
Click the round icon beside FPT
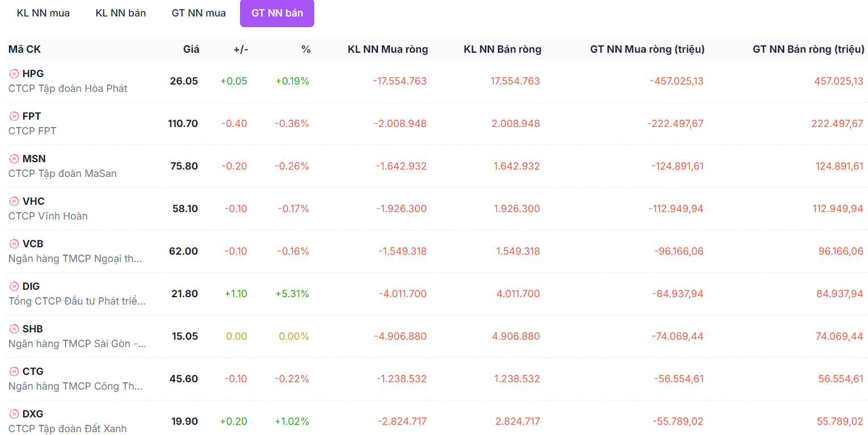pos(14,116)
